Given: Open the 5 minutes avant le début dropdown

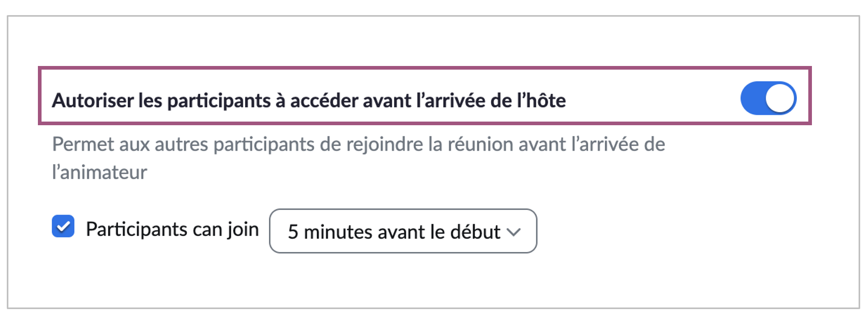Looking at the screenshot, I should (403, 231).
